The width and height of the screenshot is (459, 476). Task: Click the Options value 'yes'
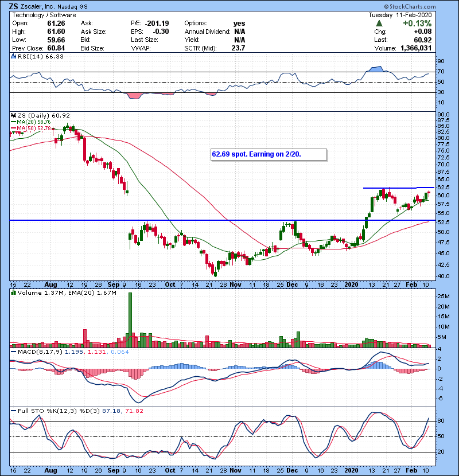point(239,24)
